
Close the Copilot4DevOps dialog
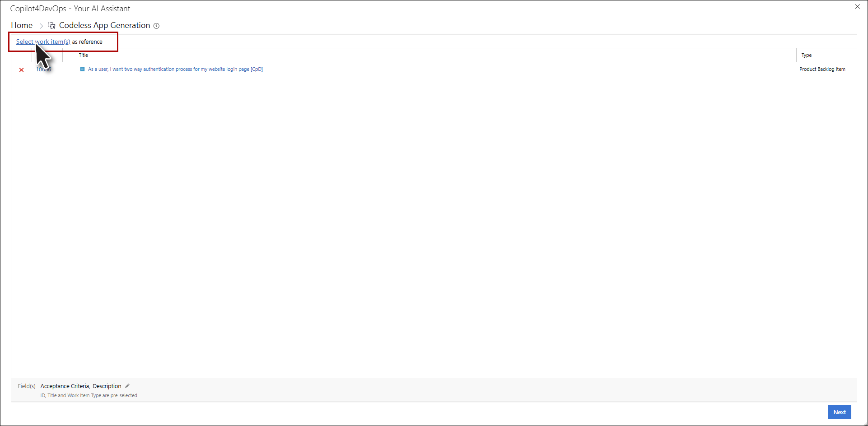(857, 7)
